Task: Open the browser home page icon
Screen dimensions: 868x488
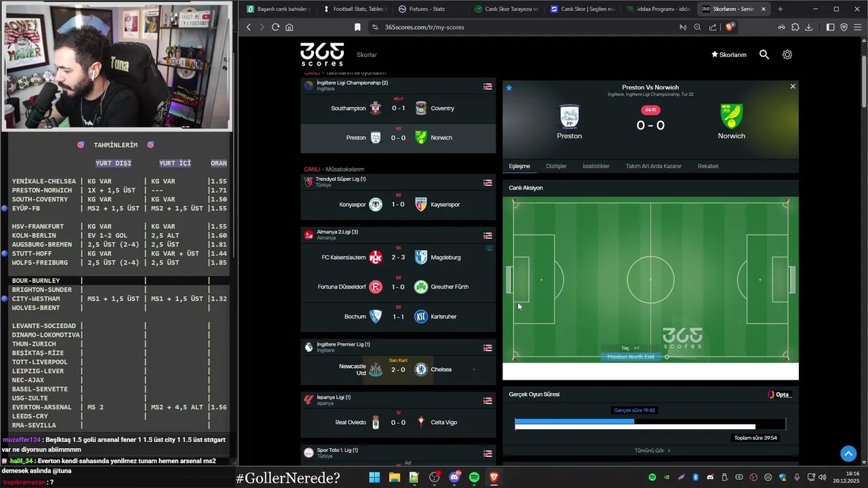Action: (289, 27)
